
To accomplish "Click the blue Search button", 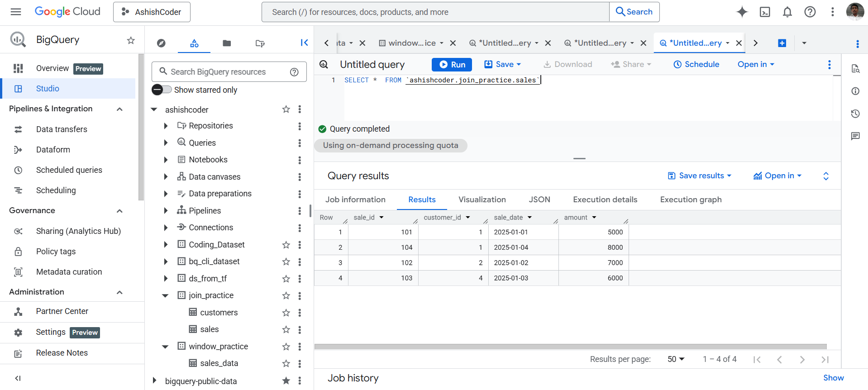I will click(634, 12).
